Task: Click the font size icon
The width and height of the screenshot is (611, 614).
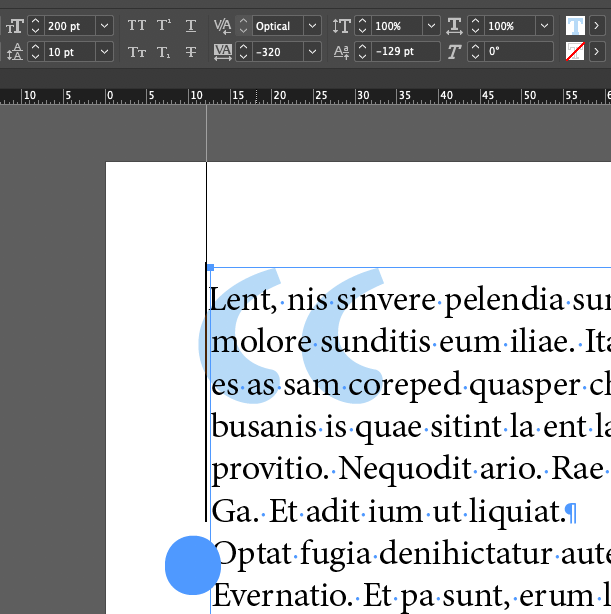Action: coord(15,26)
